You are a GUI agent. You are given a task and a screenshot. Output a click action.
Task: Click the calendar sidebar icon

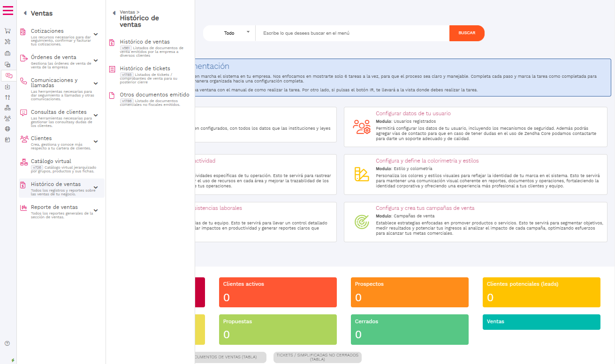pyautogui.click(x=8, y=140)
